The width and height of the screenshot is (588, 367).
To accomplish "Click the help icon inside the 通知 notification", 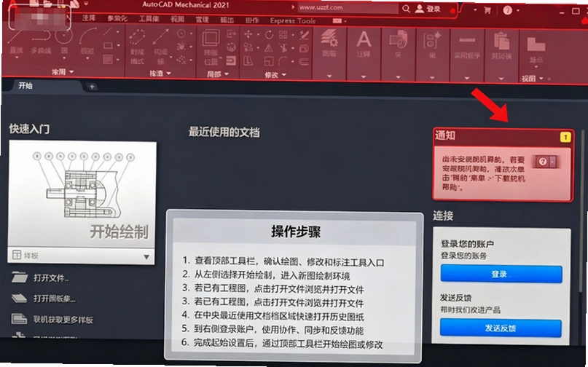I will (x=542, y=162).
